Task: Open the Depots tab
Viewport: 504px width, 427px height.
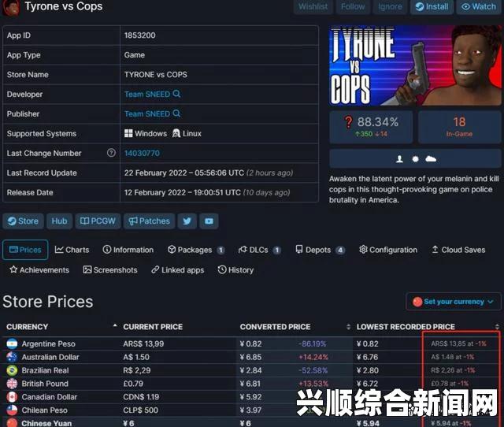Action: click(320, 250)
